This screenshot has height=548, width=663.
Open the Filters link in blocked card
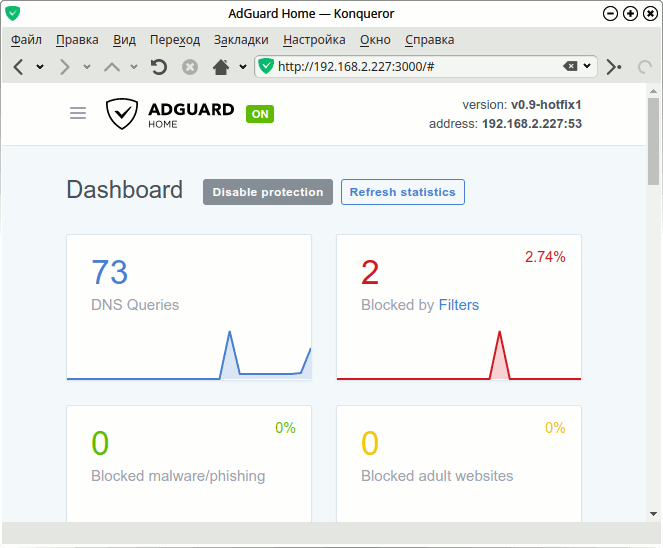coord(459,305)
